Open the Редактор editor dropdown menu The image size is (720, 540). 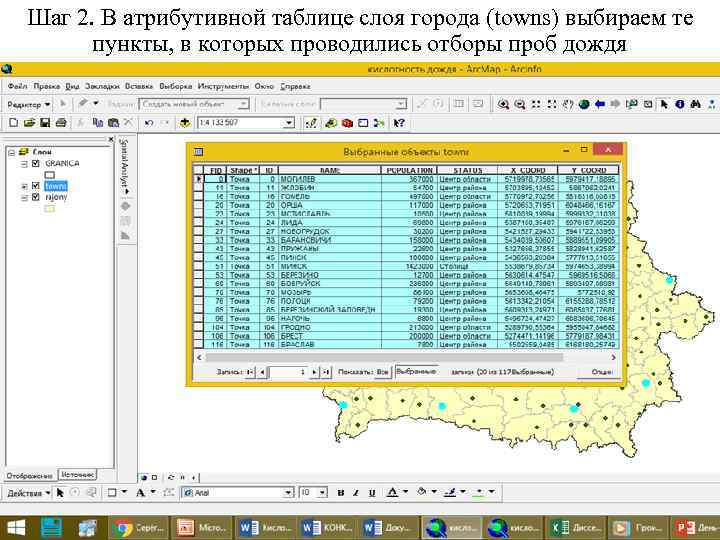pos(27,104)
